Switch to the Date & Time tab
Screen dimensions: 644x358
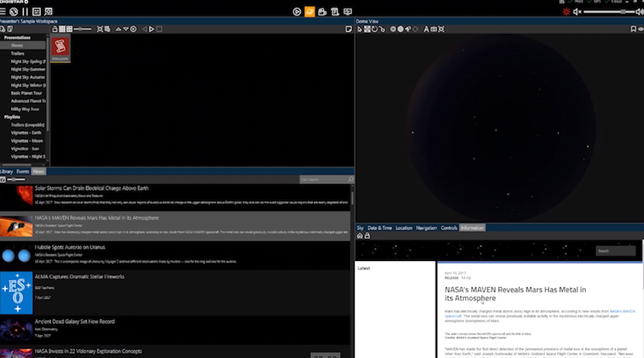click(x=380, y=227)
